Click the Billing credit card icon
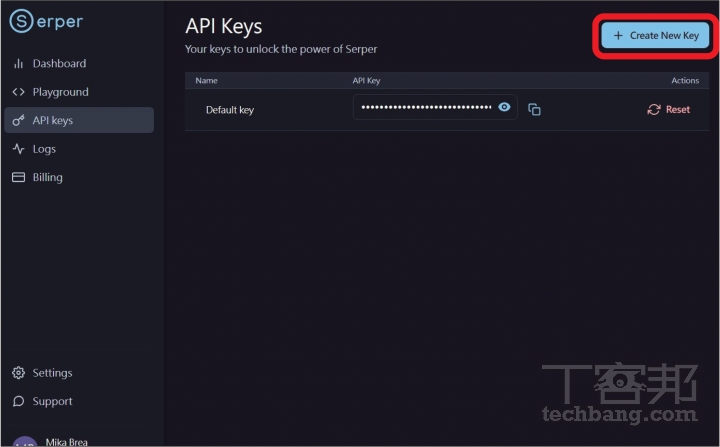This screenshot has height=447, width=720. pos(18,177)
